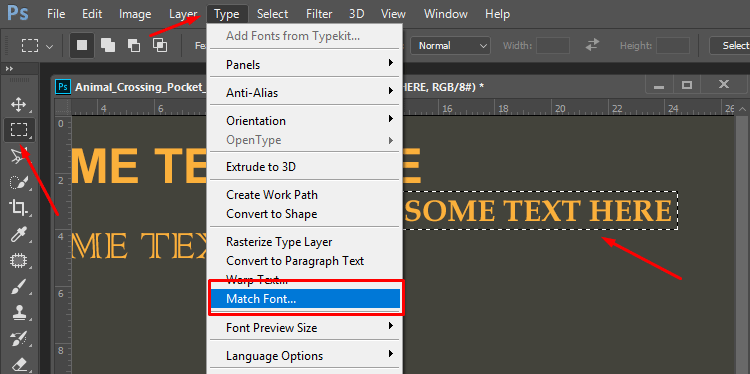
Task: Choose Match Font from Type menu
Action: [x=305, y=299]
